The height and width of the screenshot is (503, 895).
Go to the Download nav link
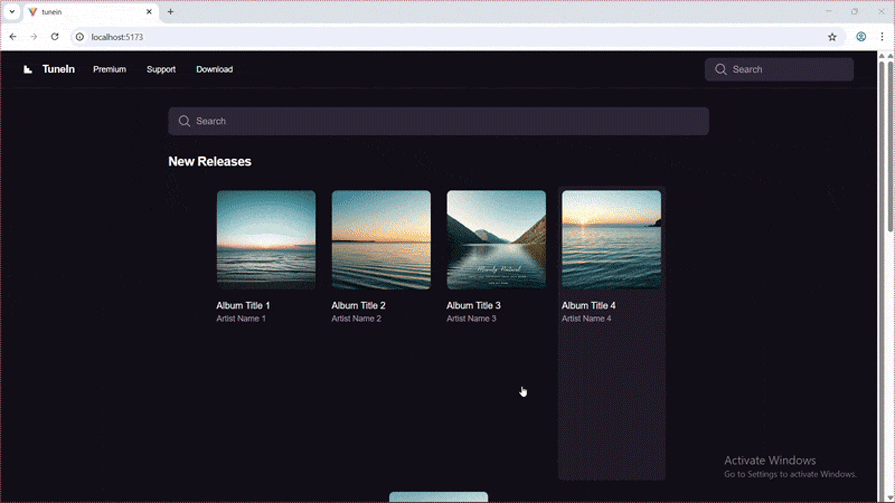[x=214, y=69]
